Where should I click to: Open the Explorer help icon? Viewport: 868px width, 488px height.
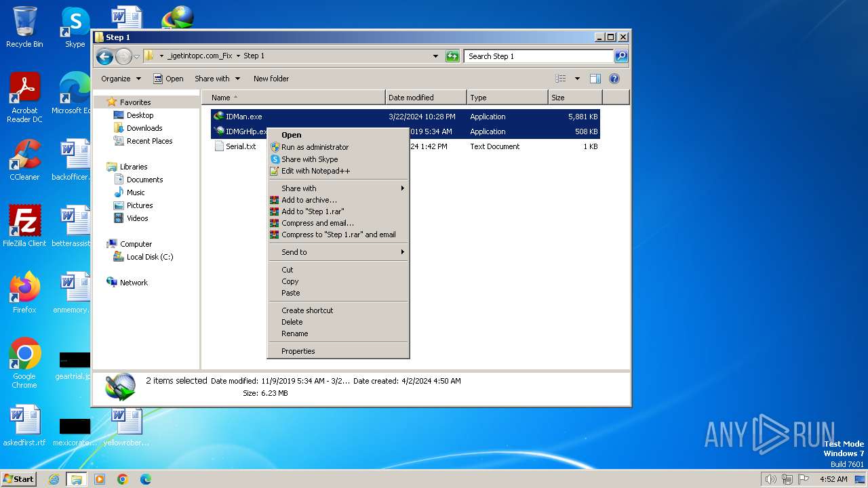point(614,79)
